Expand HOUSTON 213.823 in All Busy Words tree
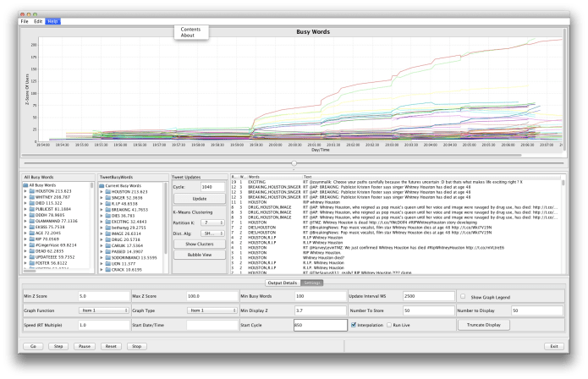Image resolution: width=588 pixels, height=379 pixels. tap(25, 191)
